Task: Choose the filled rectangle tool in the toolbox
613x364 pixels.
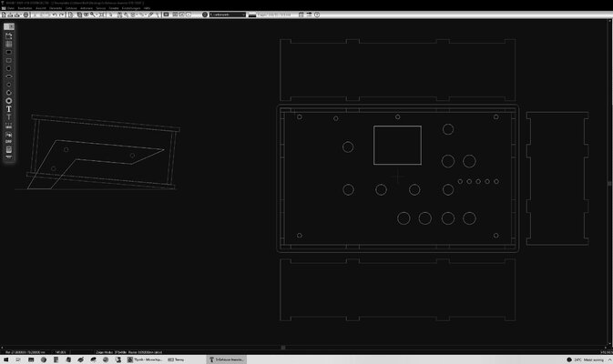Action: click(8, 53)
